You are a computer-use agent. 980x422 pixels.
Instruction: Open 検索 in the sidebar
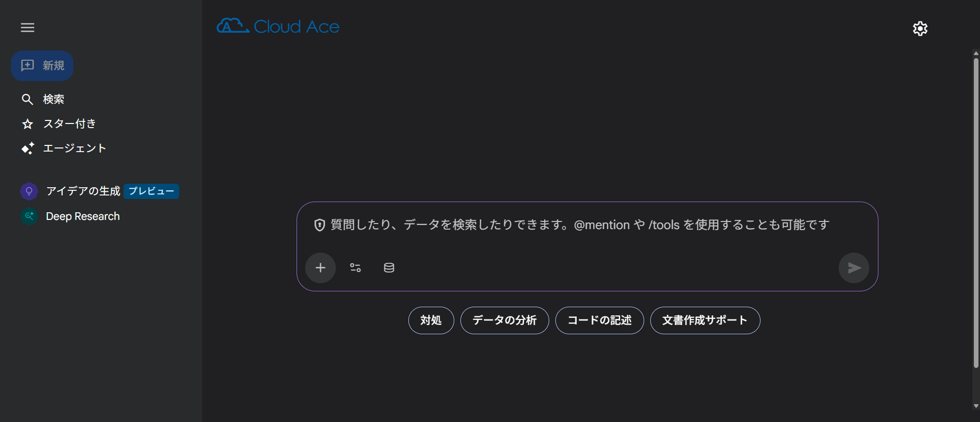[x=53, y=99]
